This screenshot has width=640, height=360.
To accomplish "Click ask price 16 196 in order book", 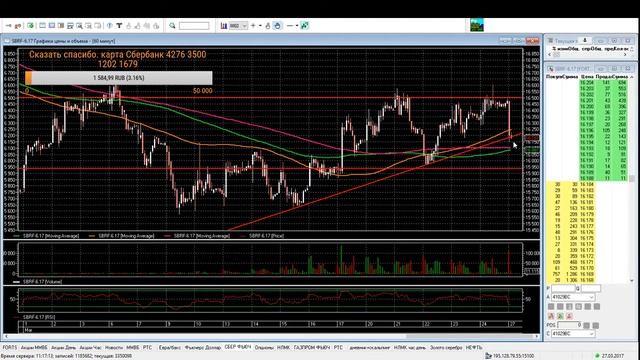I will tap(587, 131).
